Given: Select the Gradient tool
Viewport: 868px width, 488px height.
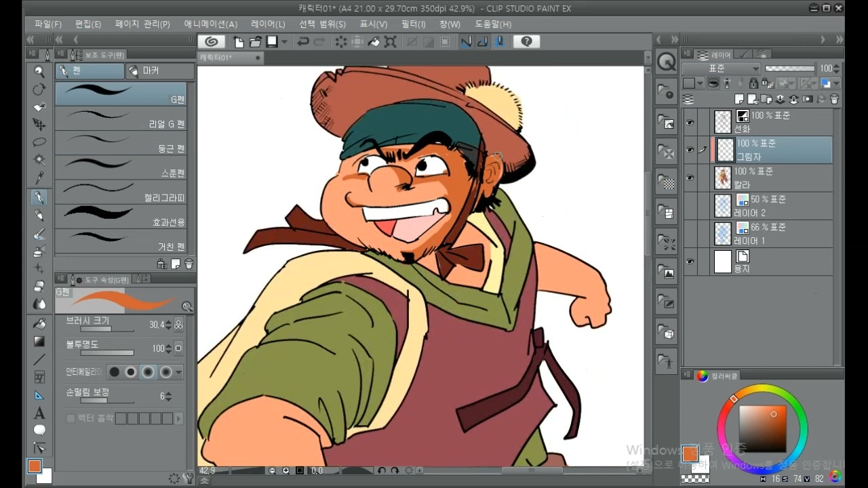Looking at the screenshot, I should pos(39,342).
